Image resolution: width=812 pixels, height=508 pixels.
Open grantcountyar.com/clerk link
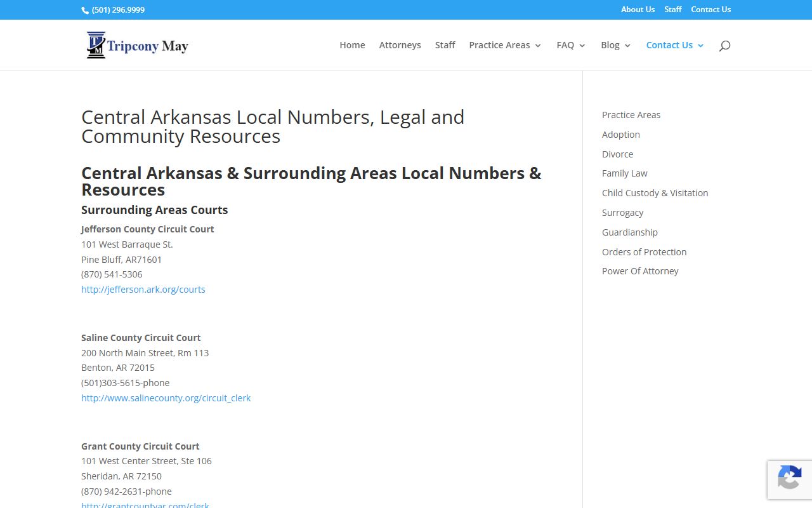145,505
